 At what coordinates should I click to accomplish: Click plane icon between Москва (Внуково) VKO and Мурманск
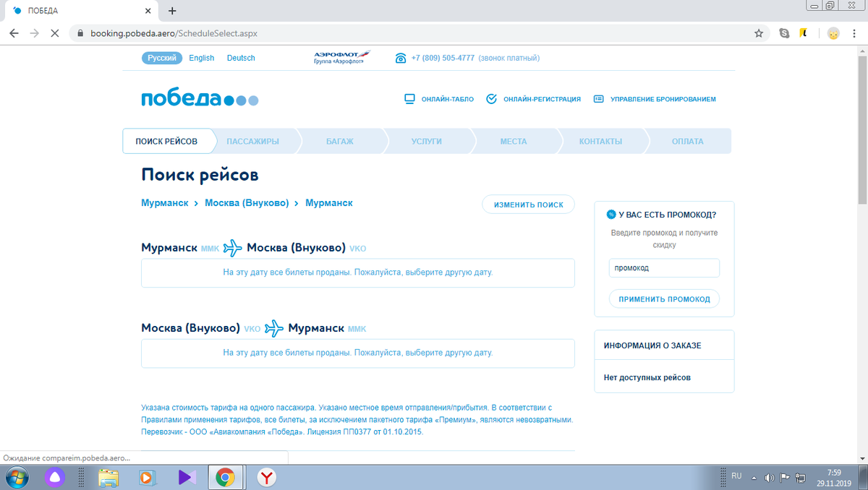pos(274,329)
